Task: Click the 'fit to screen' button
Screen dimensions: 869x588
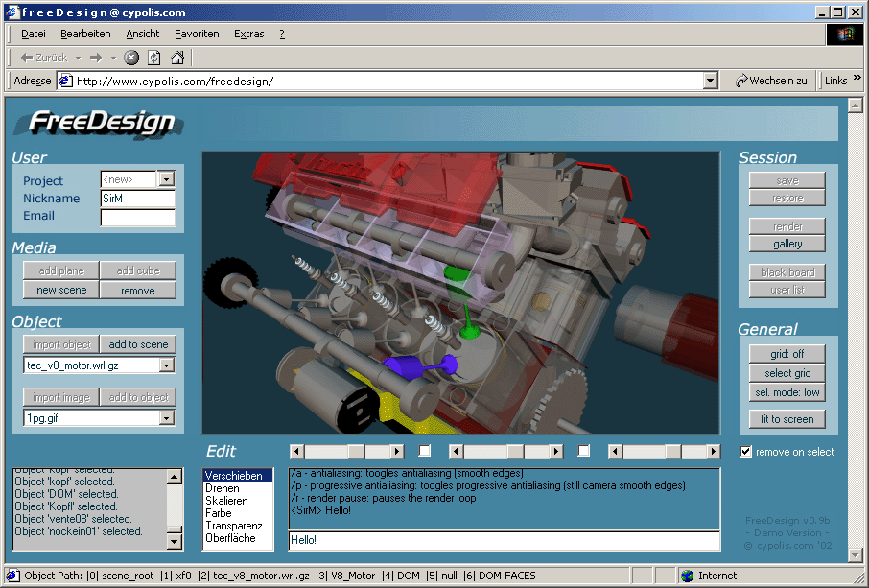Action: [787, 419]
